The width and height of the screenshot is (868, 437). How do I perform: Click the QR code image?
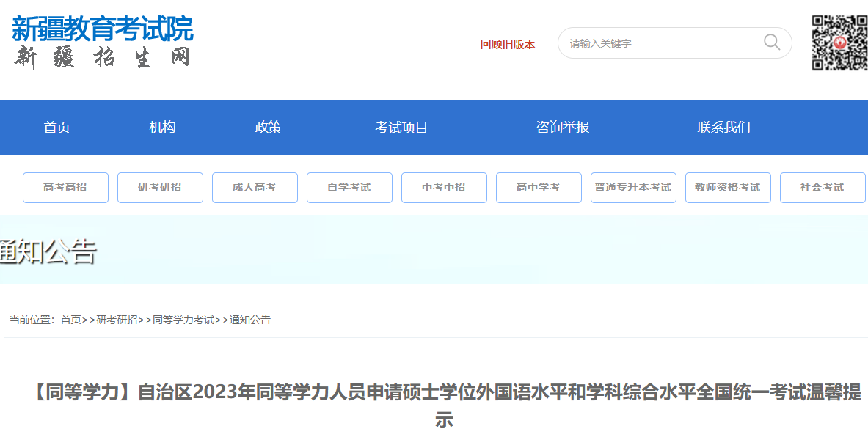click(x=840, y=43)
